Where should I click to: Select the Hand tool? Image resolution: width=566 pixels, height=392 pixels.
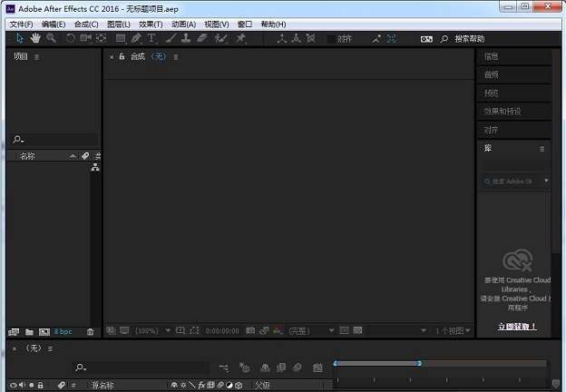pos(35,38)
